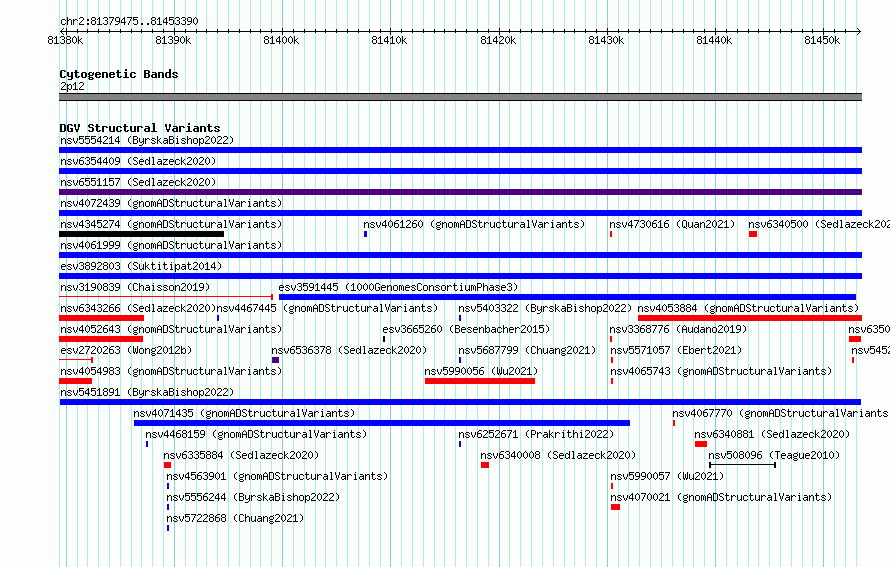
Task: Click nsv4468159 gnomAD variant label
Action: (256, 434)
